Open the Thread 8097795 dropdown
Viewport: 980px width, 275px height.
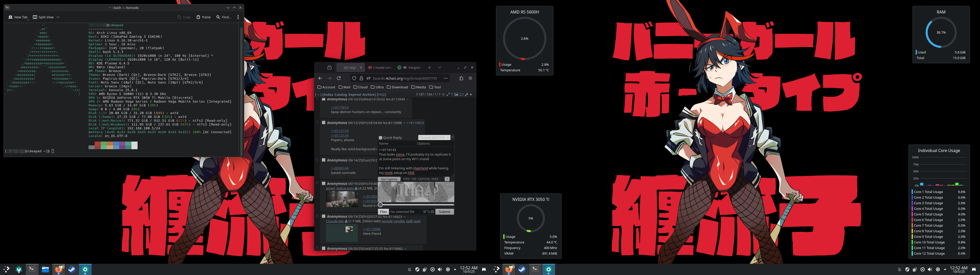click(434, 137)
